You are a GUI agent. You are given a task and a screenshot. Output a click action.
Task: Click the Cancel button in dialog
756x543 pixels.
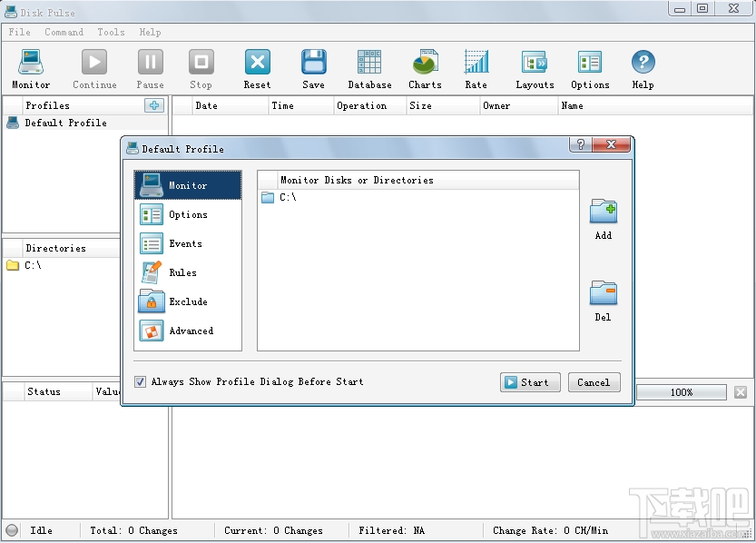click(594, 382)
